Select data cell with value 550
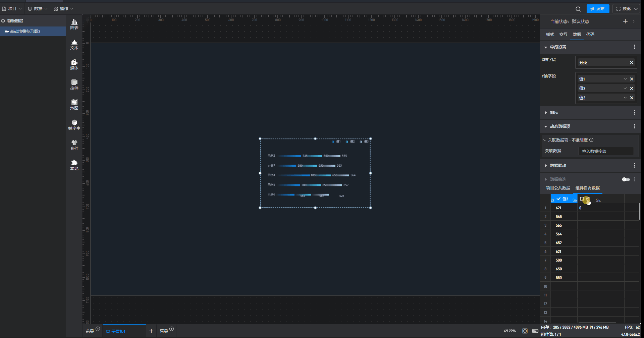644x338 pixels. 566,278
